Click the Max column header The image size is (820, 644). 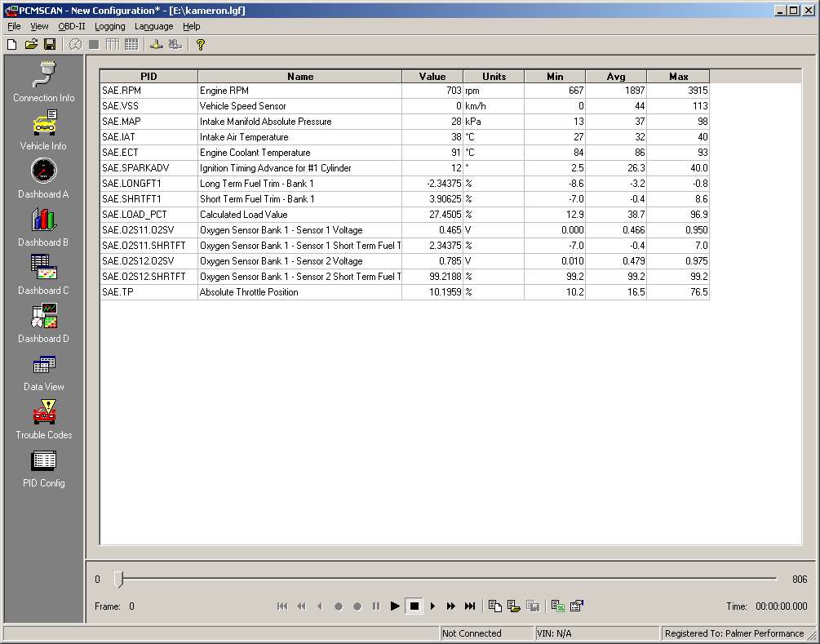tap(678, 77)
